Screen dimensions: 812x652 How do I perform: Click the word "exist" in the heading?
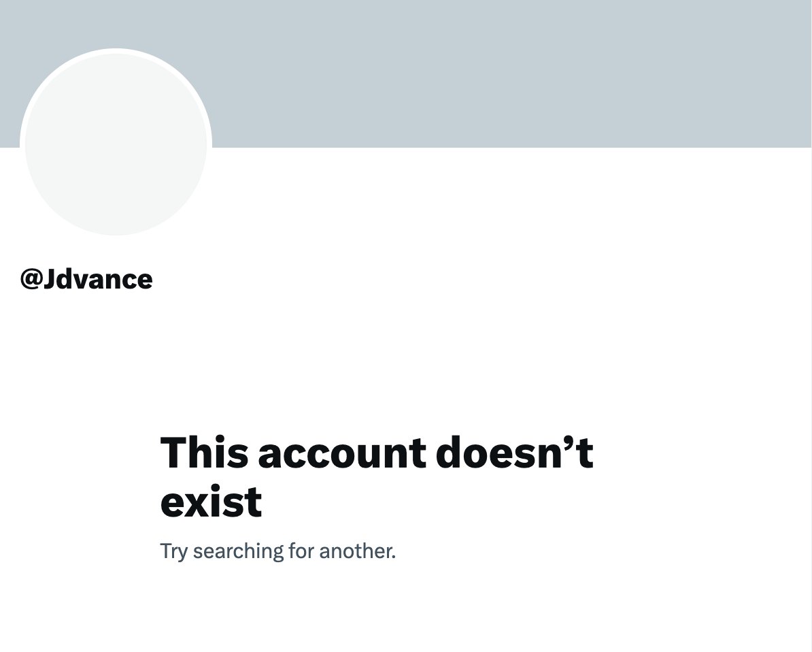pos(211,502)
